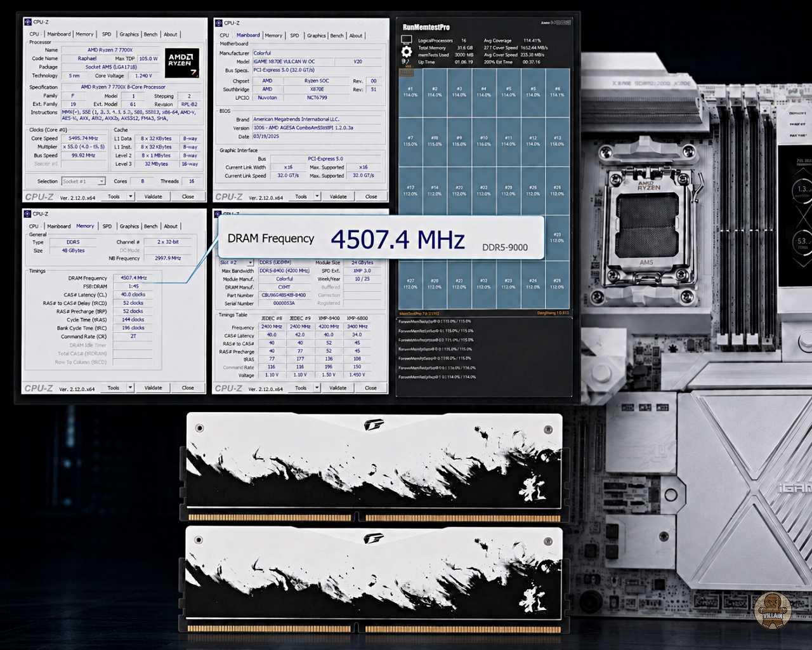Click the Max TDP value '105.0 W'
Viewport: 812px width, 650px height.
pyautogui.click(x=148, y=58)
